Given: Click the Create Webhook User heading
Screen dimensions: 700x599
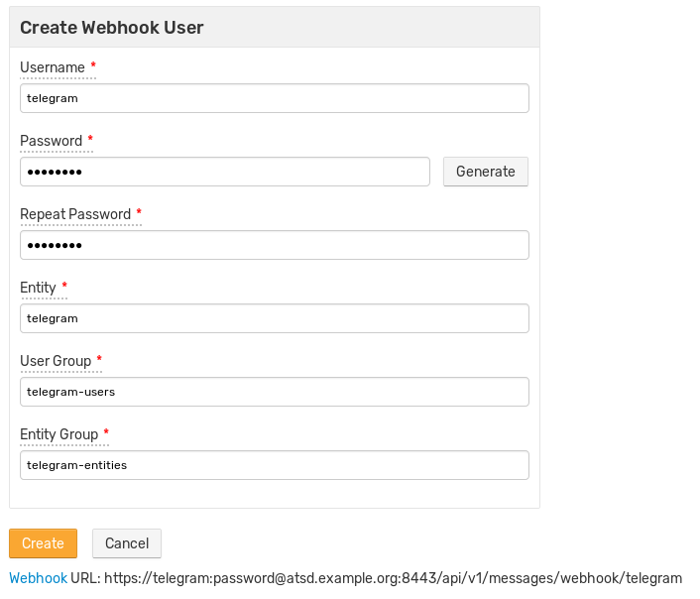Looking at the screenshot, I should coord(112,28).
